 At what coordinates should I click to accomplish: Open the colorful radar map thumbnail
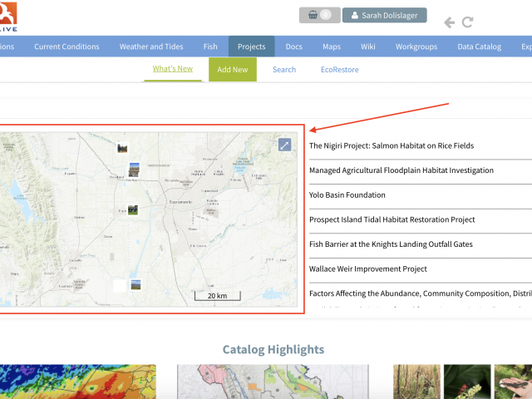click(77, 382)
